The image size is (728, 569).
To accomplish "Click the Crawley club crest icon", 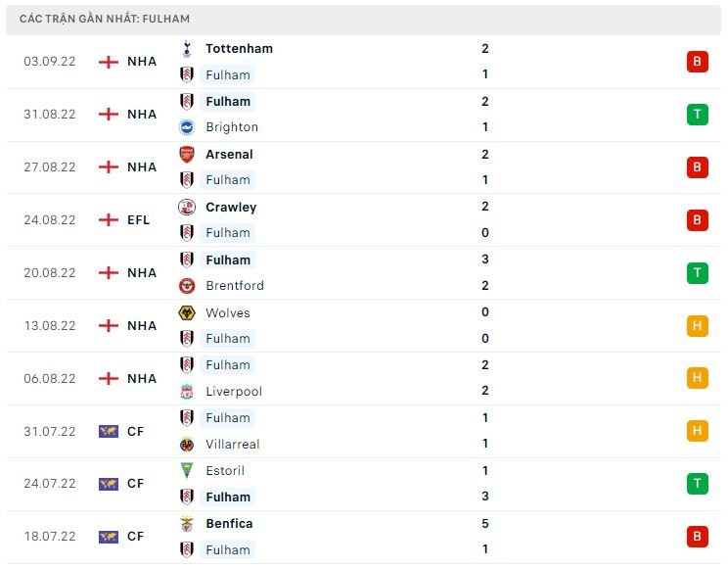I will coord(186,207).
